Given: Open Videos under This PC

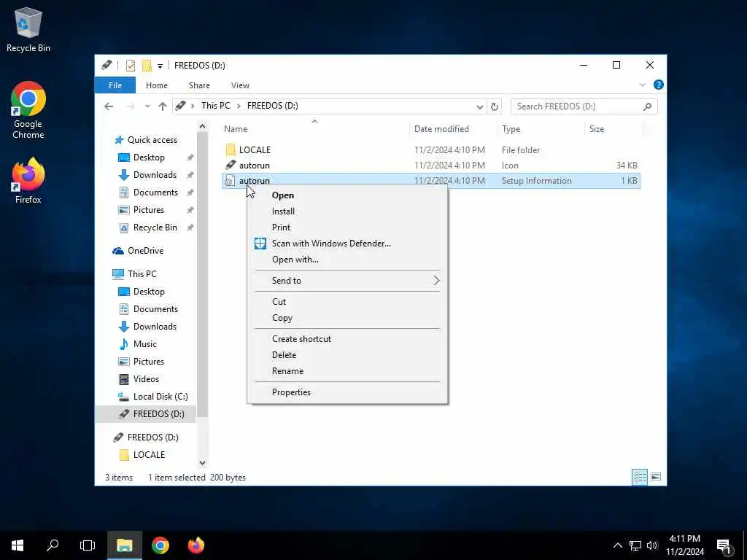Looking at the screenshot, I should click(146, 379).
